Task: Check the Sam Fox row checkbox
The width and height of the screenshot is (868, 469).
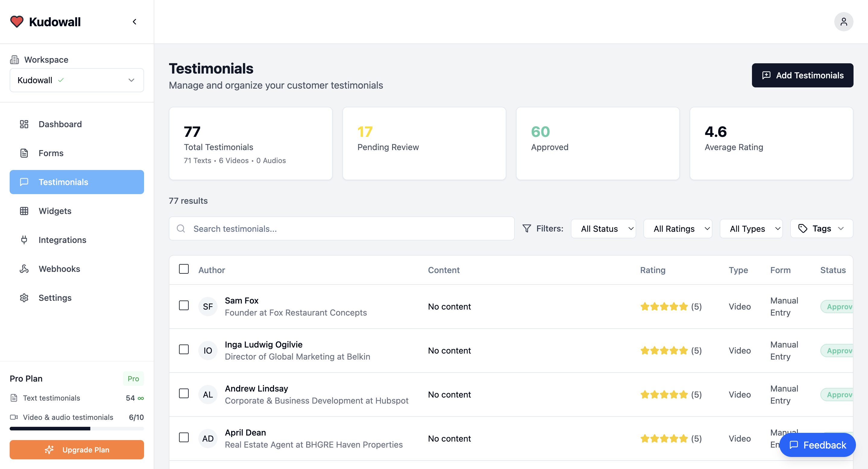Action: click(184, 306)
